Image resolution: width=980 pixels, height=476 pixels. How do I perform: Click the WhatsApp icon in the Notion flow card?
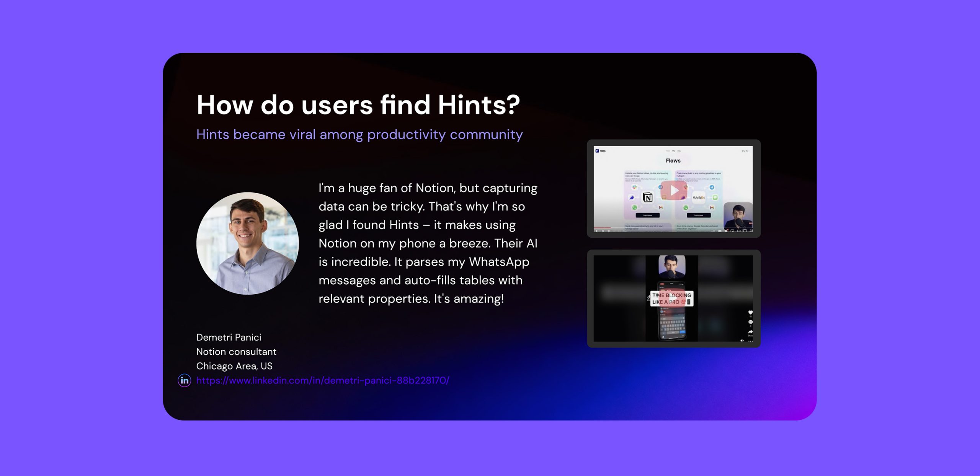pyautogui.click(x=635, y=207)
